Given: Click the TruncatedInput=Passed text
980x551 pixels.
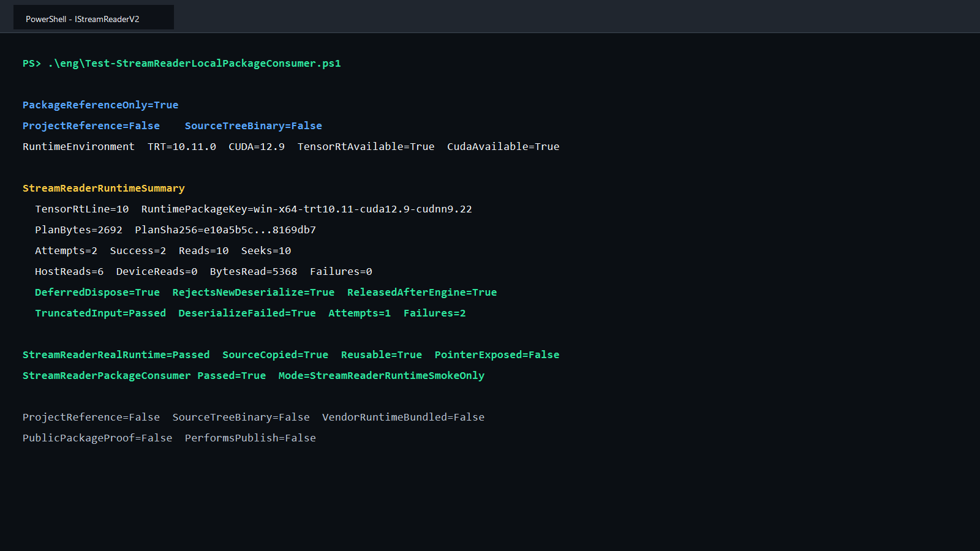Looking at the screenshot, I should tap(100, 313).
